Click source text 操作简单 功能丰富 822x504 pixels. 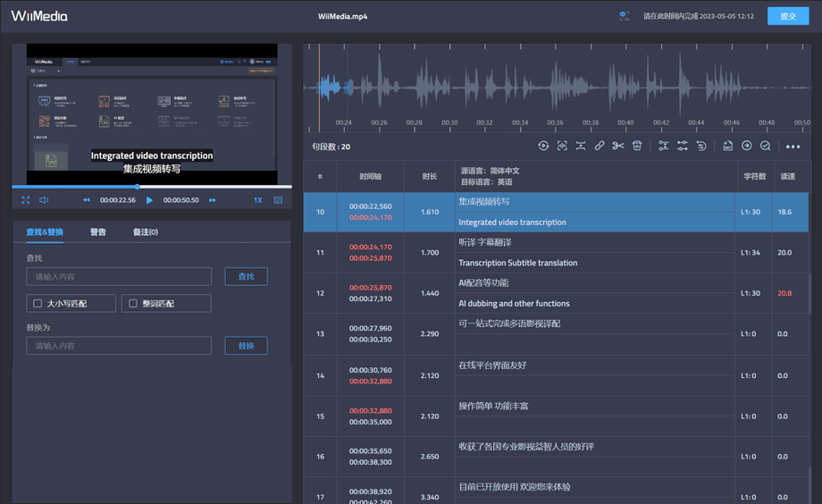[493, 406]
